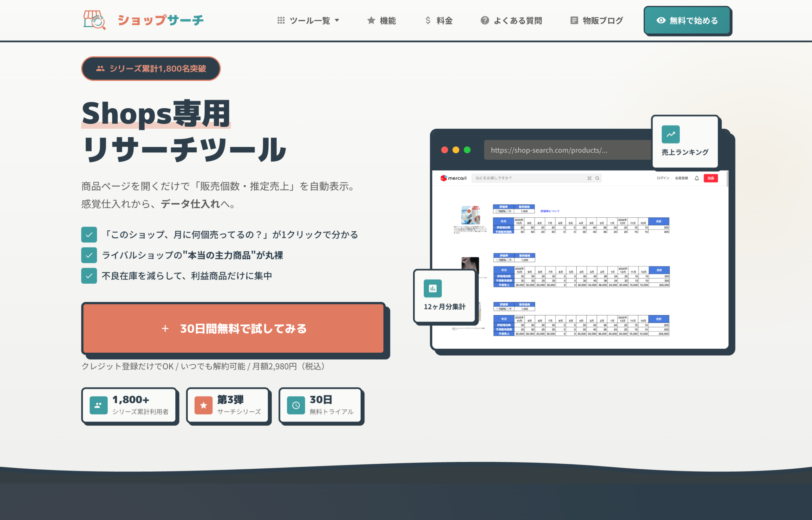The image size is (812, 520).
Task: Click the 売上ランキング trending chart icon
Action: pyautogui.click(x=671, y=134)
